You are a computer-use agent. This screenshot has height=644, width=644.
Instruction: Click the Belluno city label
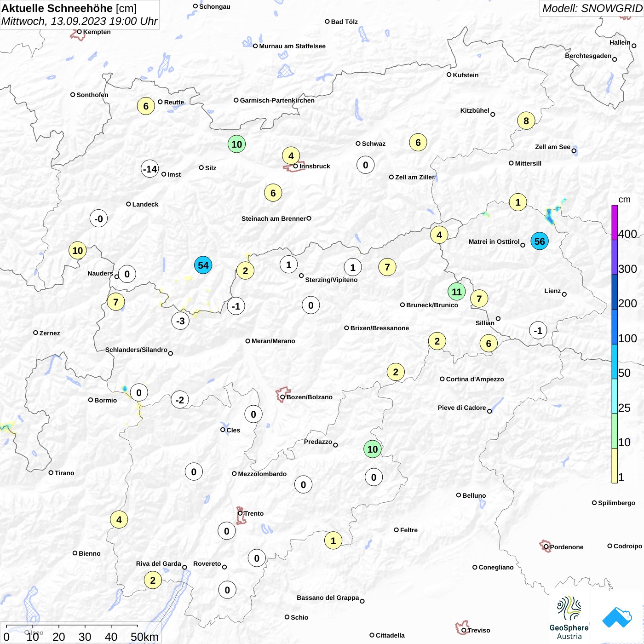[x=474, y=495]
